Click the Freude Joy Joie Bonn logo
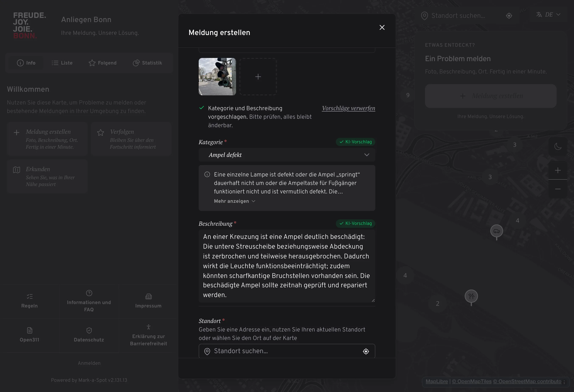574x392 pixels. click(29, 25)
